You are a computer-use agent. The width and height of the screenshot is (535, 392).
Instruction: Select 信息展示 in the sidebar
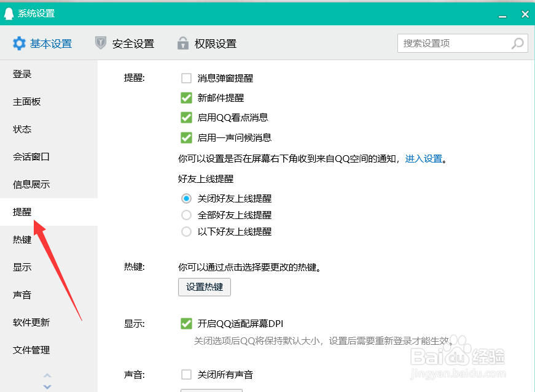tap(49, 185)
